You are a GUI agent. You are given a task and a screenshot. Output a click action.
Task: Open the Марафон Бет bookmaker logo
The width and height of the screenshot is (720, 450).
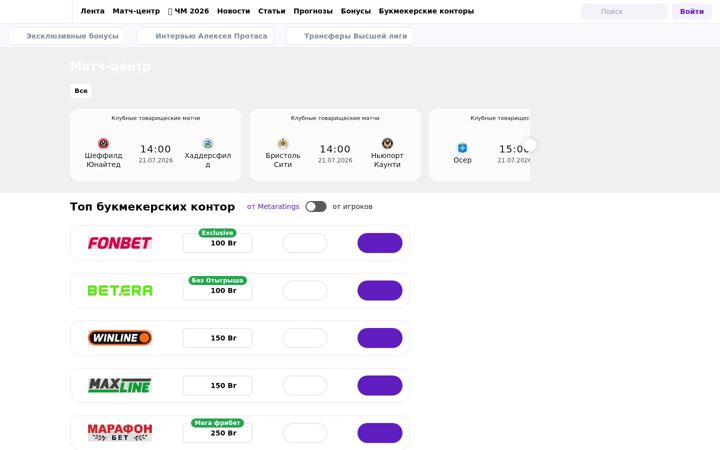pyautogui.click(x=119, y=433)
